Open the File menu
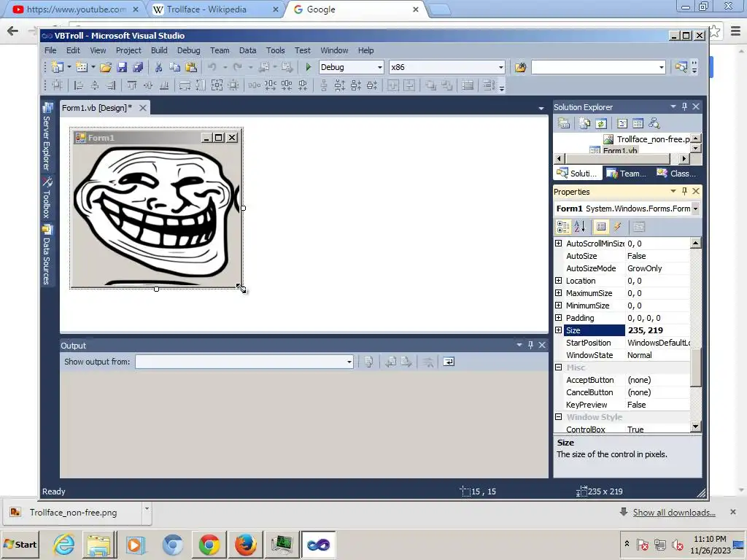The width and height of the screenshot is (747, 560). 50,50
